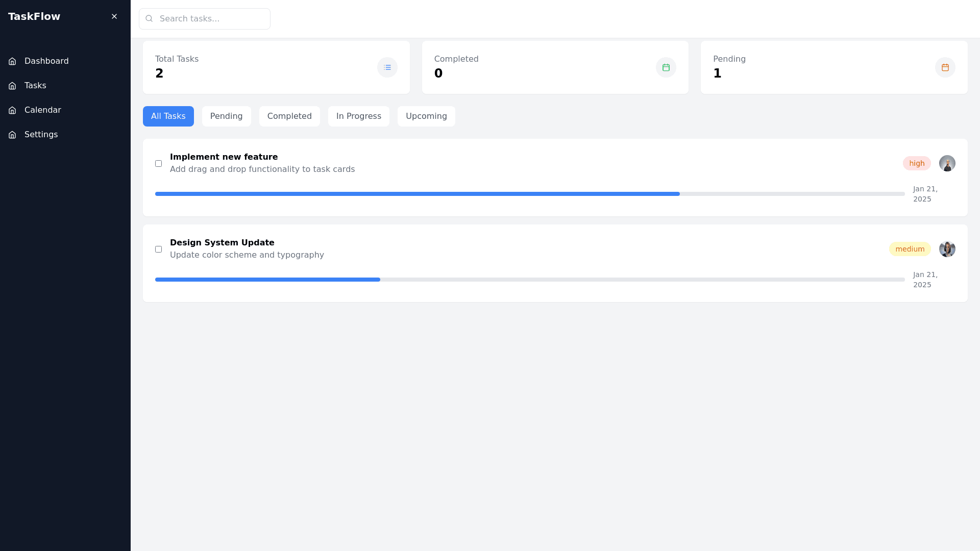The width and height of the screenshot is (980, 551).
Task: Click the Settings sidebar icon
Action: (x=12, y=135)
